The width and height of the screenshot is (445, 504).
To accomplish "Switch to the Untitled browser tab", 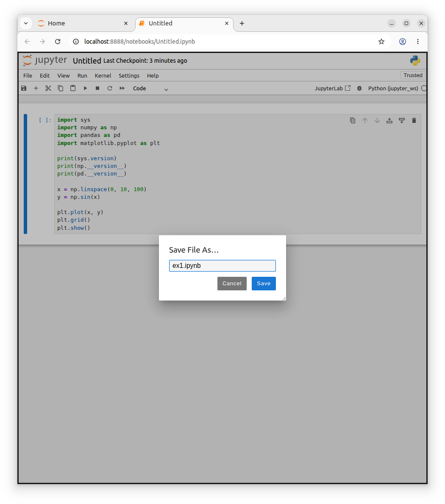I will pyautogui.click(x=184, y=23).
